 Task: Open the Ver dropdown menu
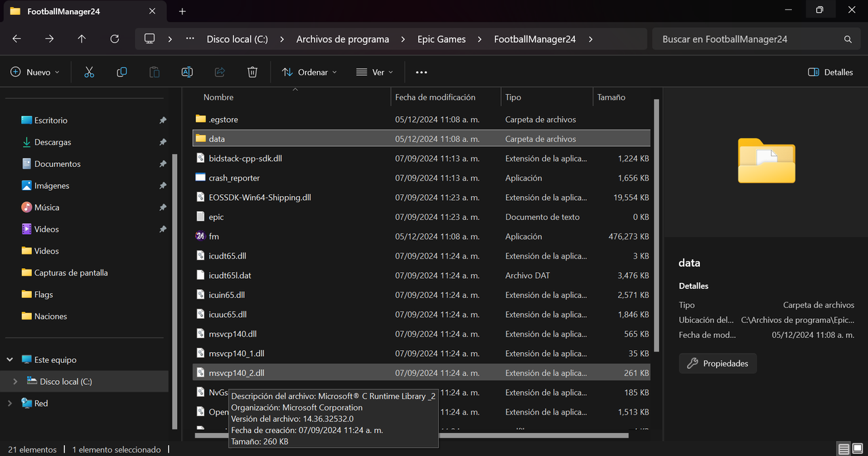(x=374, y=72)
